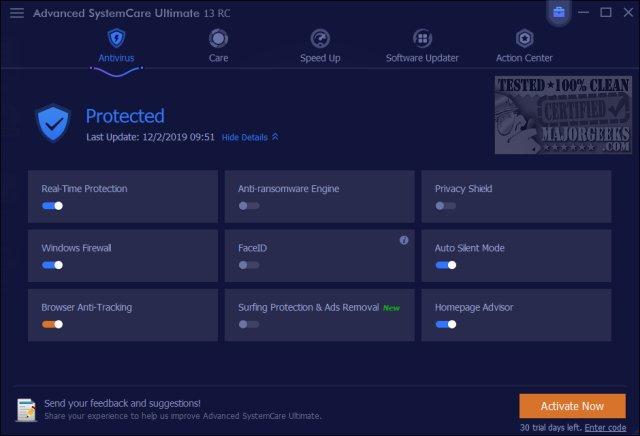Click the Auto Silent Mode label
The height and width of the screenshot is (436, 640).
(x=469, y=248)
